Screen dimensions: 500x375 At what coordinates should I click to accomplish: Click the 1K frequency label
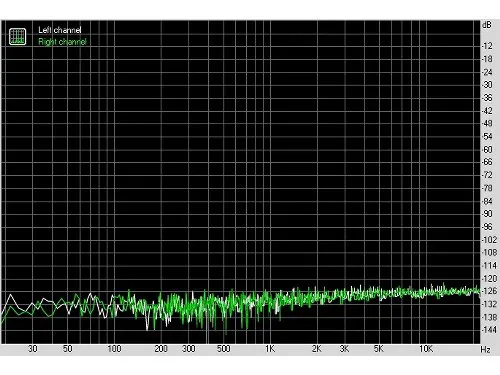tap(270, 349)
